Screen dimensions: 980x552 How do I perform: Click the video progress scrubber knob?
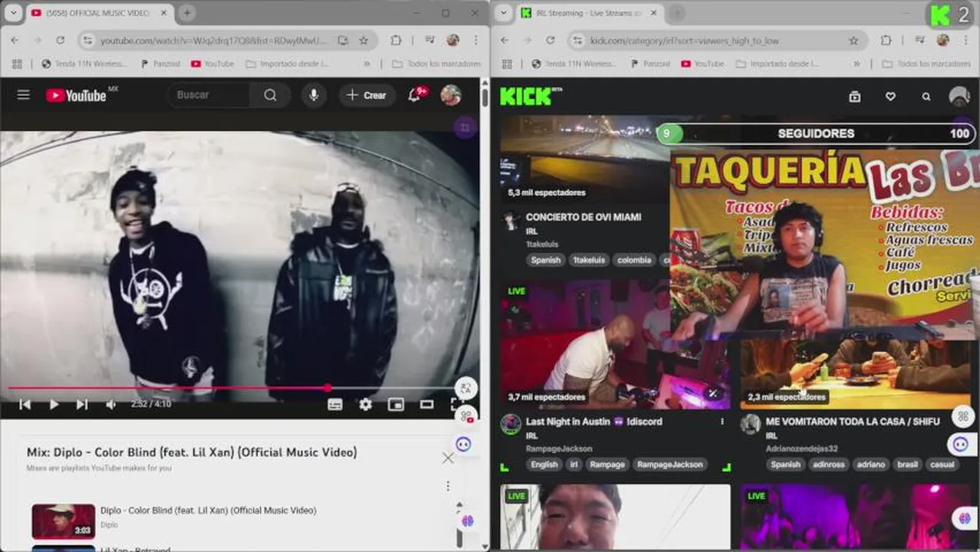coord(327,388)
